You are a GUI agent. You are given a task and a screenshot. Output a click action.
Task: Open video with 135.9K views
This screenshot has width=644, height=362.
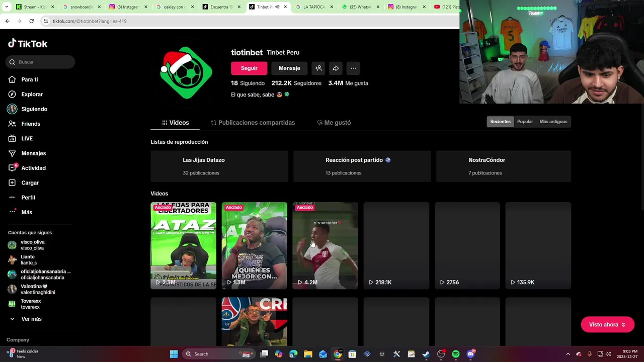point(538,246)
